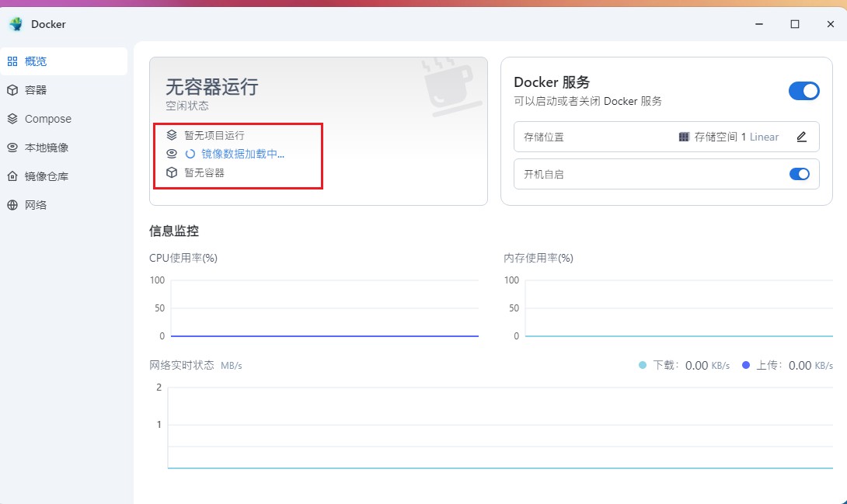Click the 信息监控 section heading
This screenshot has height=504, width=847.
pos(174,231)
